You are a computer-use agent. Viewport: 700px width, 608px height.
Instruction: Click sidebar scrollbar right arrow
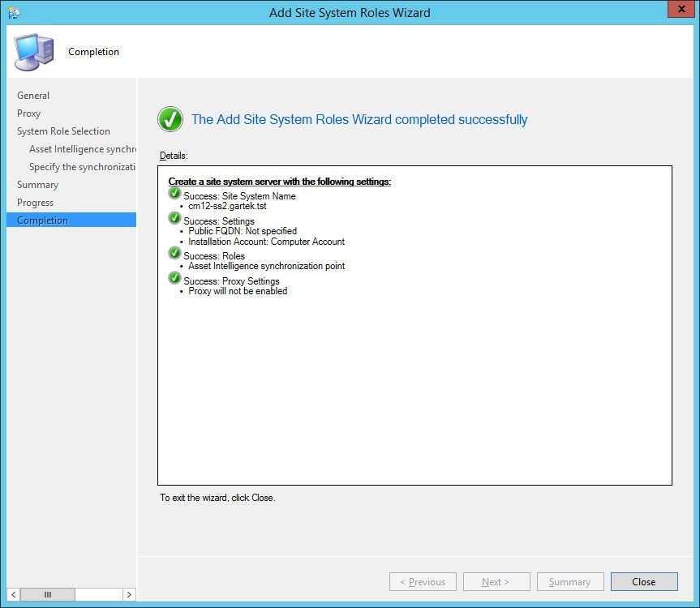pyautogui.click(x=129, y=594)
